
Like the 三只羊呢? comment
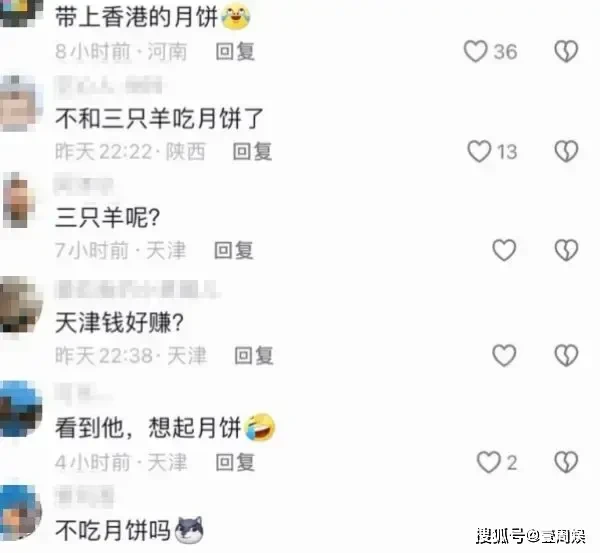tap(504, 250)
